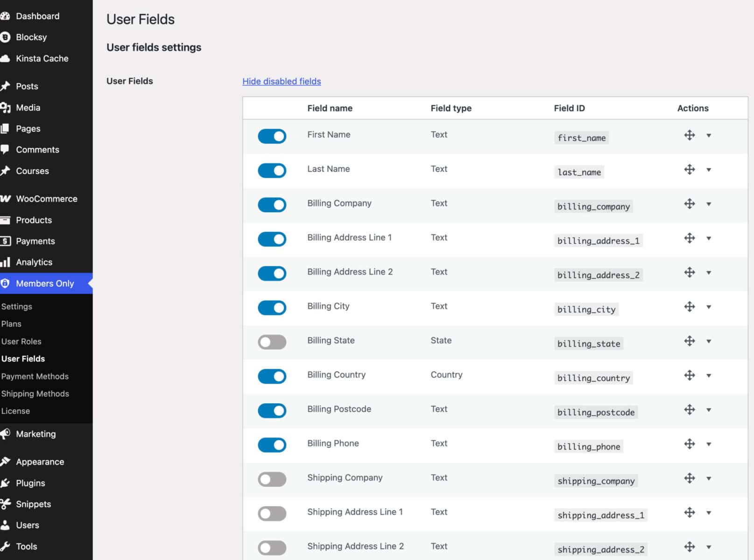
Task: Expand the Last Name row dropdown arrow
Action: click(708, 170)
